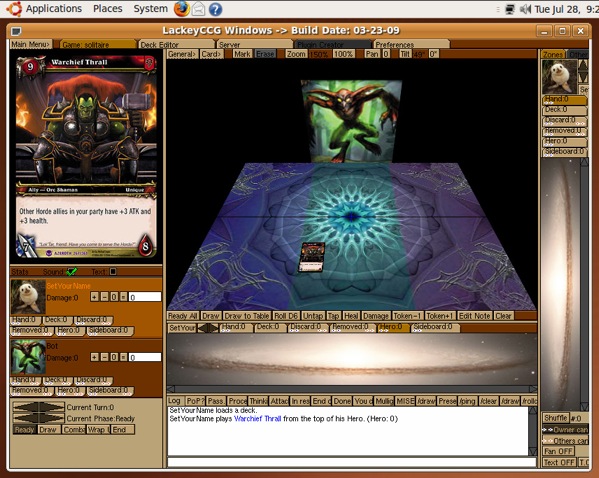Viewport: 599px width, 478px height.
Task: Select Removed:0 in the Zones side panel
Action: tap(564, 131)
